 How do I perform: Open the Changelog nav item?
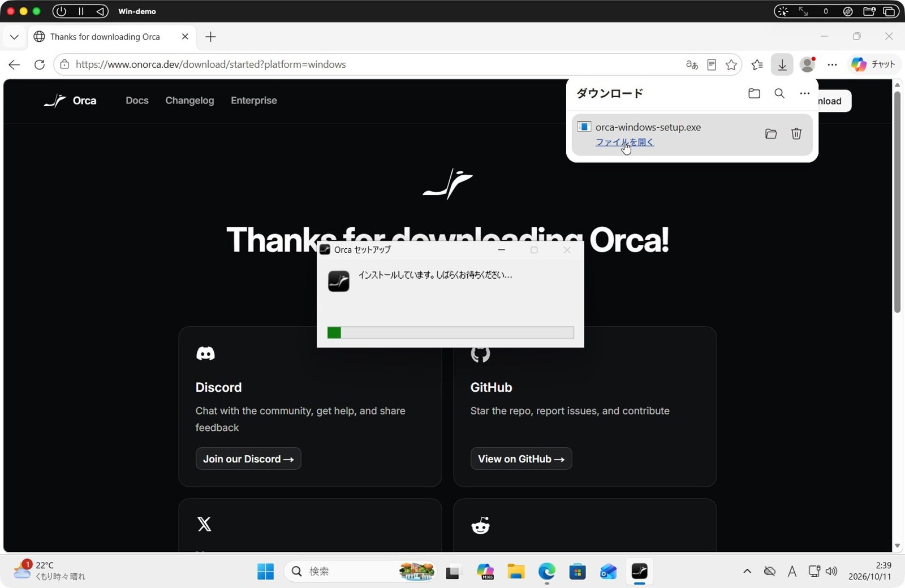[189, 101]
